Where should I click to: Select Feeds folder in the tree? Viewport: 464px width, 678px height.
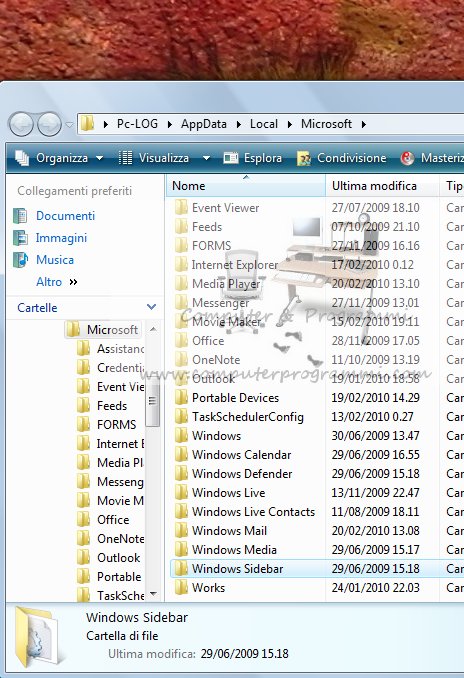tap(112, 406)
